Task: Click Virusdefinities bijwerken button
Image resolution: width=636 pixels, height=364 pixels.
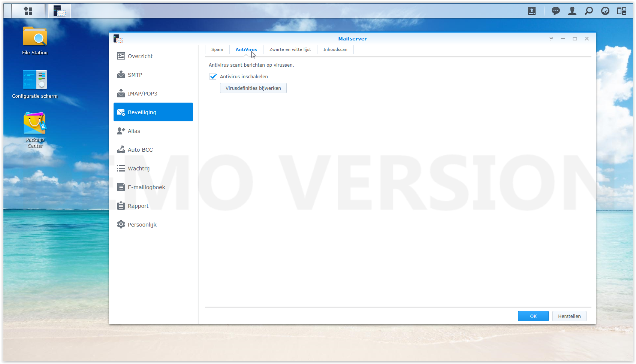Action: pos(253,88)
